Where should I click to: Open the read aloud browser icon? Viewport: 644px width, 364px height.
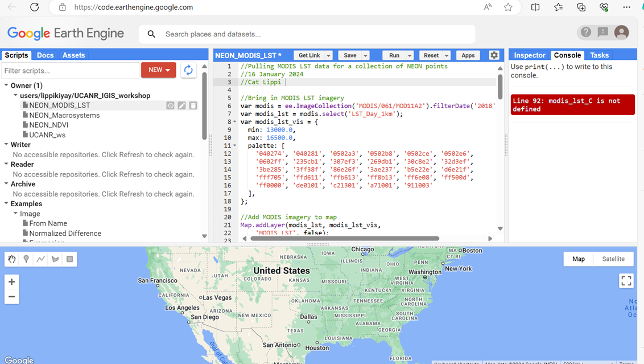coord(488,7)
